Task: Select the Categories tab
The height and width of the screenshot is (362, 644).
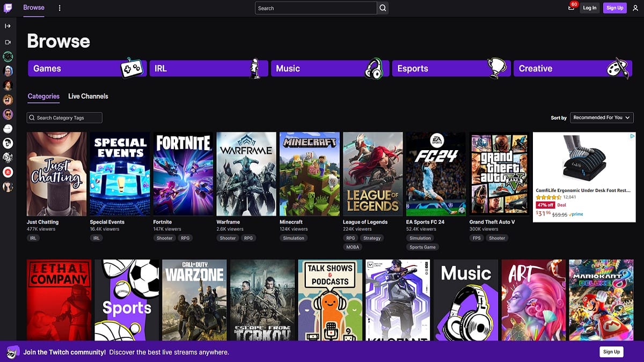Action: point(43,97)
